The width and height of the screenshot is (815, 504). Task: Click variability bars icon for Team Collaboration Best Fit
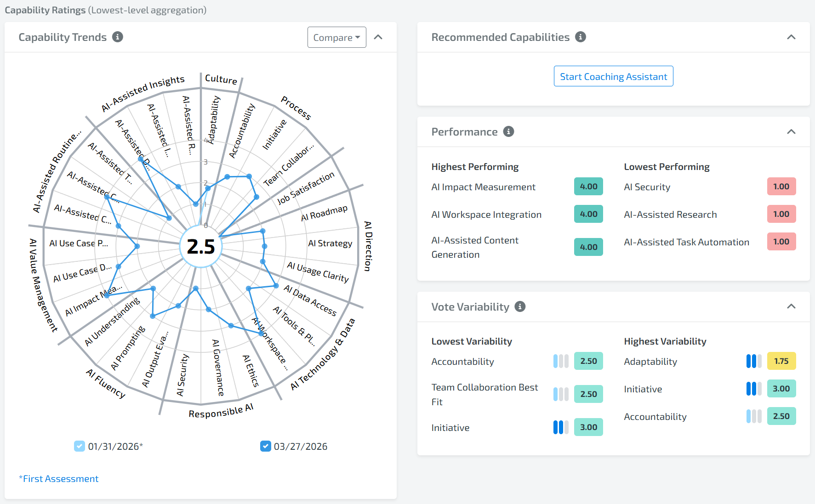[x=561, y=394]
